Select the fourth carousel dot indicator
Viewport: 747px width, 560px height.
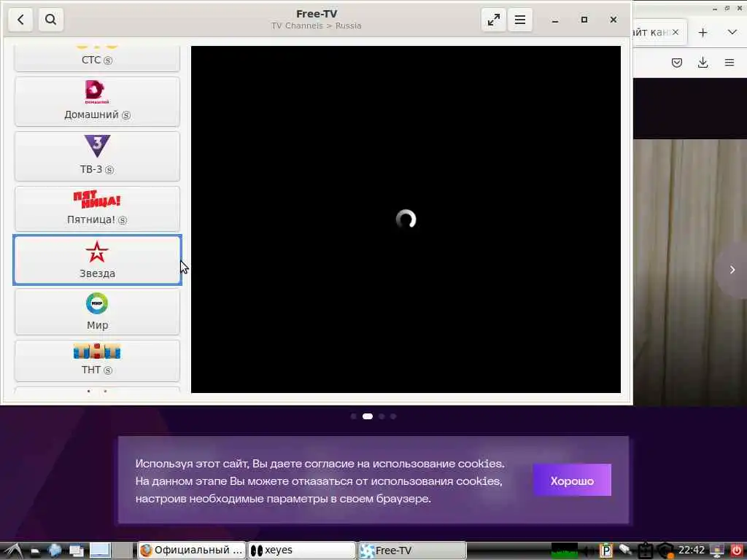tap(393, 416)
